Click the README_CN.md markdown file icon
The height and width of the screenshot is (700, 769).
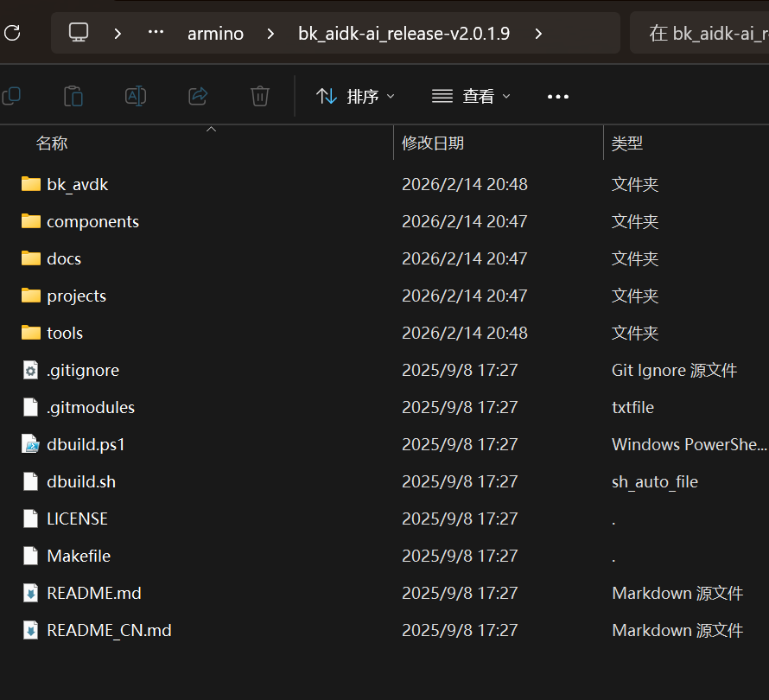point(30,630)
